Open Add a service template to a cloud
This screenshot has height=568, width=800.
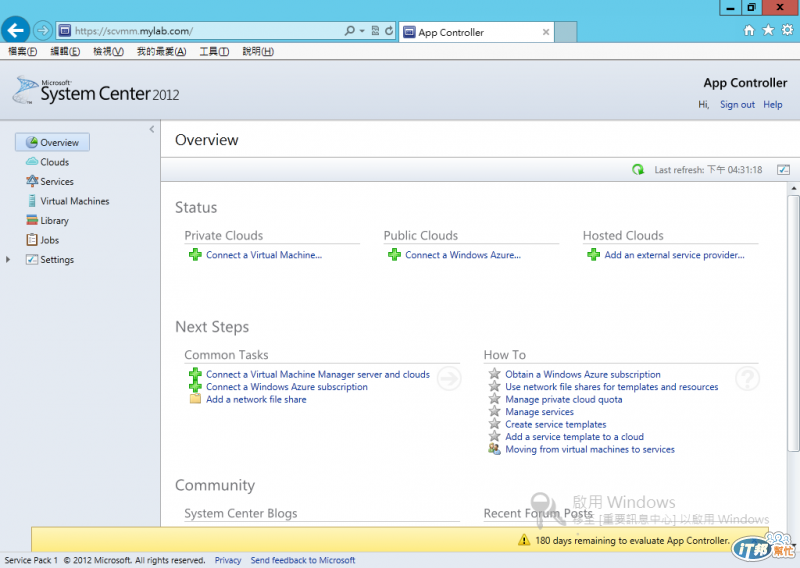click(x=574, y=437)
